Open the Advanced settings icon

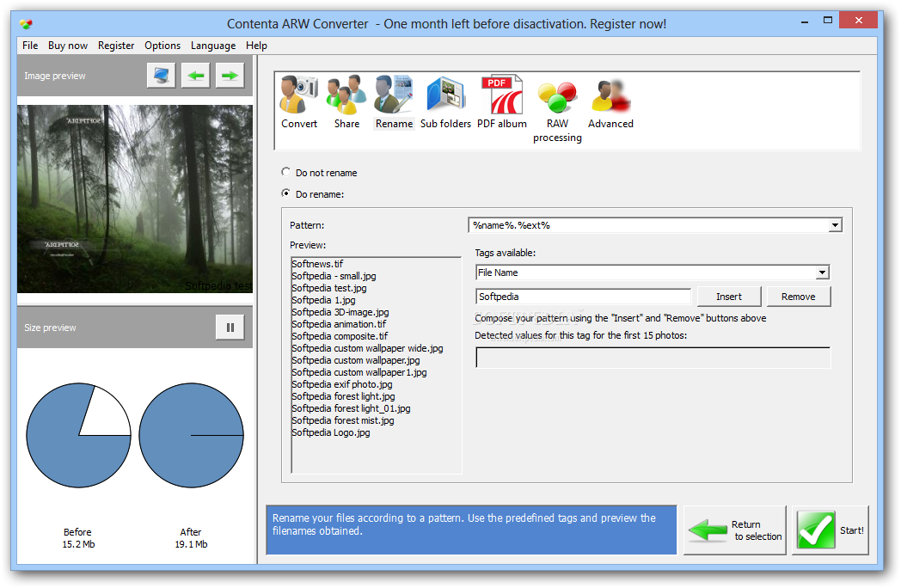610,102
